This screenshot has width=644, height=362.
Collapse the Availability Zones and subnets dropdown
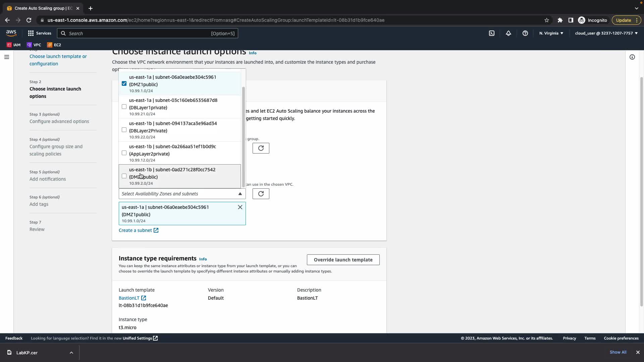coord(240,194)
